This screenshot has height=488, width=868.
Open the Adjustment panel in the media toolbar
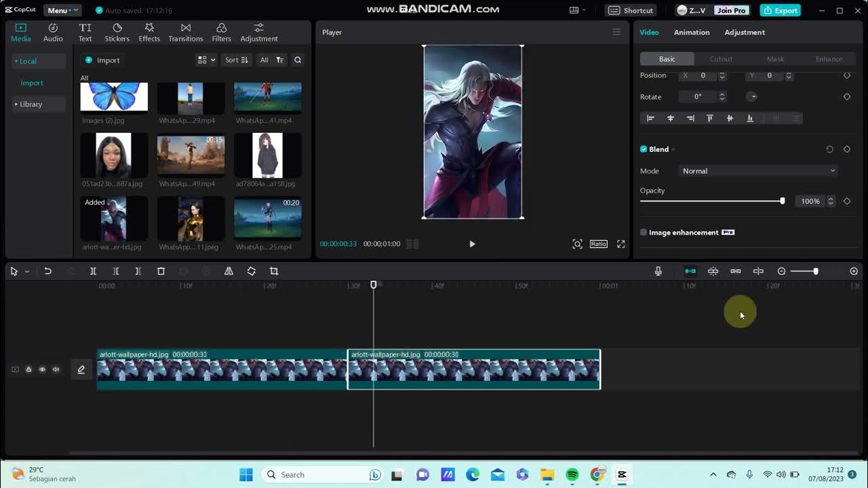[259, 33]
